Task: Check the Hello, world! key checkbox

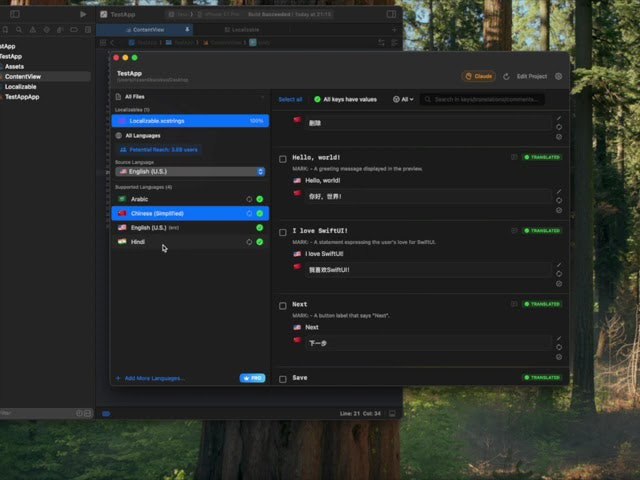Action: [x=283, y=158]
